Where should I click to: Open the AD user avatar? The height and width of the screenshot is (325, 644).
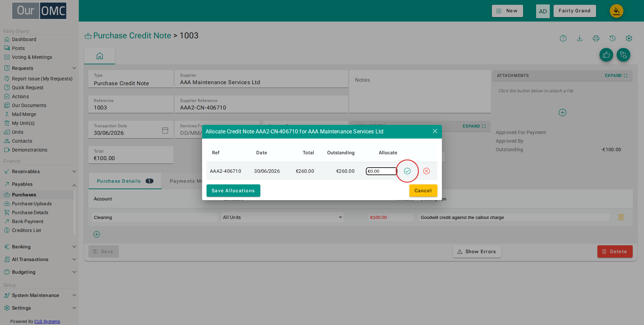pos(543,11)
